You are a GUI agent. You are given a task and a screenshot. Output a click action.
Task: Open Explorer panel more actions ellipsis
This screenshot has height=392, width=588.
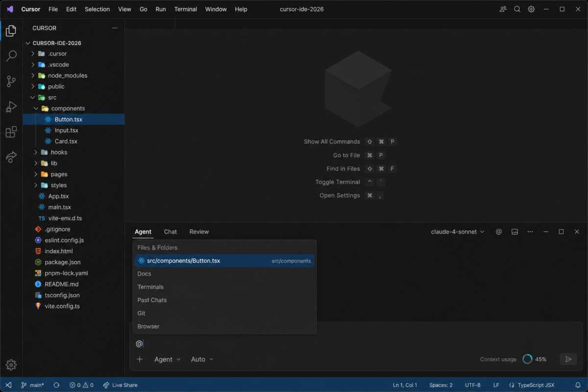(x=115, y=28)
